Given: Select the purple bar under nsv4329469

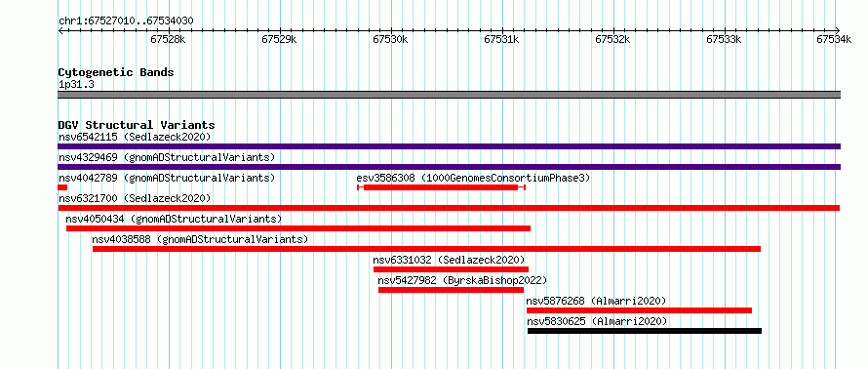Looking at the screenshot, I should (x=449, y=167).
